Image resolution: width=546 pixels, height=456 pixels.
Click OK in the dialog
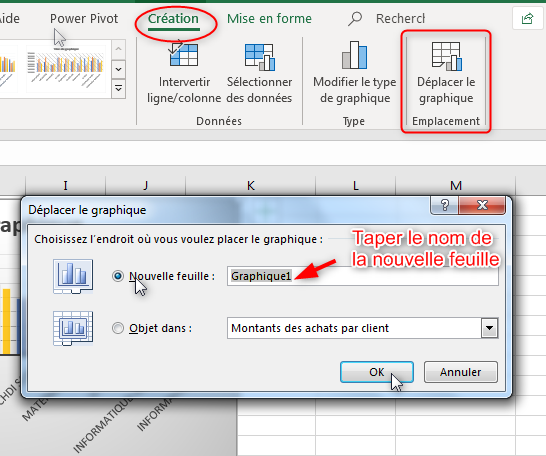tap(377, 372)
